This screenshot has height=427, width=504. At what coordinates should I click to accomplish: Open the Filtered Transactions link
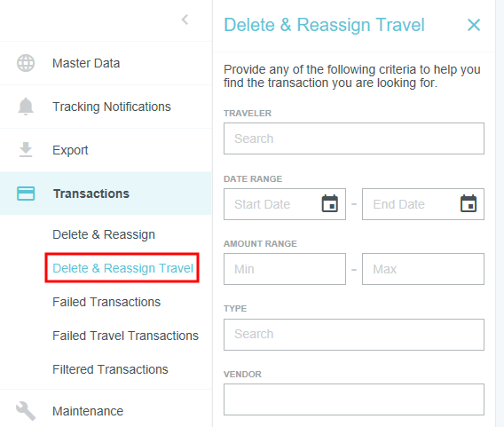[x=110, y=369]
